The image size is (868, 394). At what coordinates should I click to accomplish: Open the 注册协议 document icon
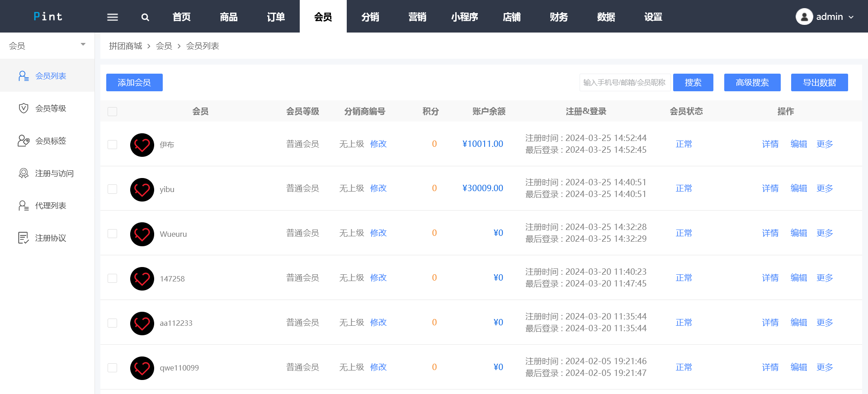click(24, 238)
